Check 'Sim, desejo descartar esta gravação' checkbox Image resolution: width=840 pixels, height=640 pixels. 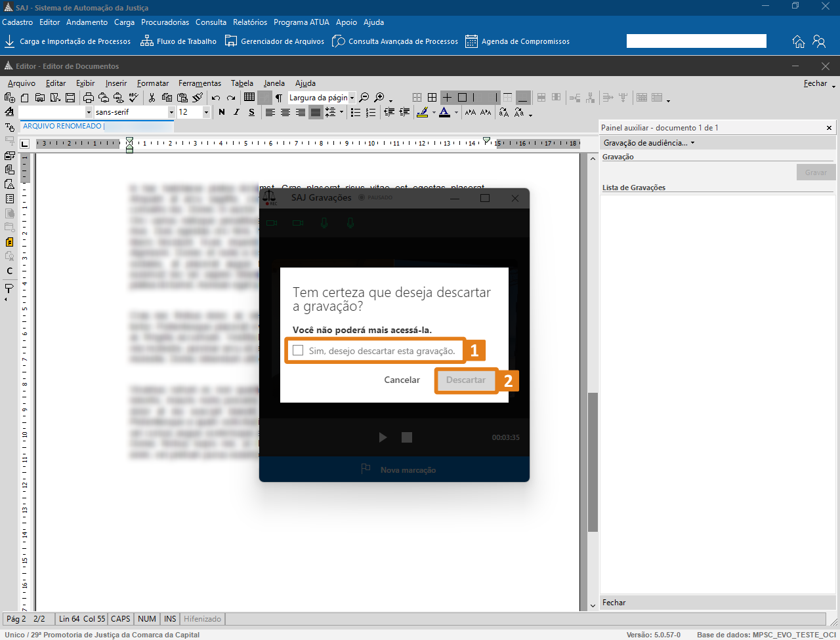coord(298,350)
